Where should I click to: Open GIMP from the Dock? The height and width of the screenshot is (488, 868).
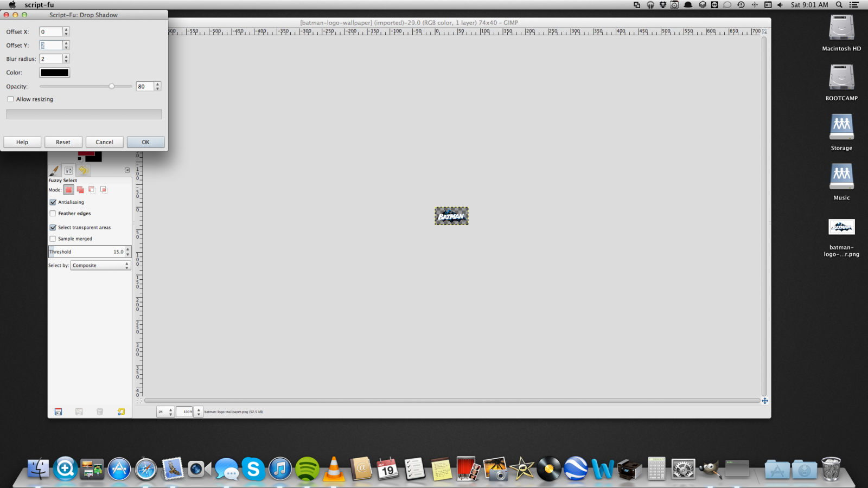coord(710,469)
